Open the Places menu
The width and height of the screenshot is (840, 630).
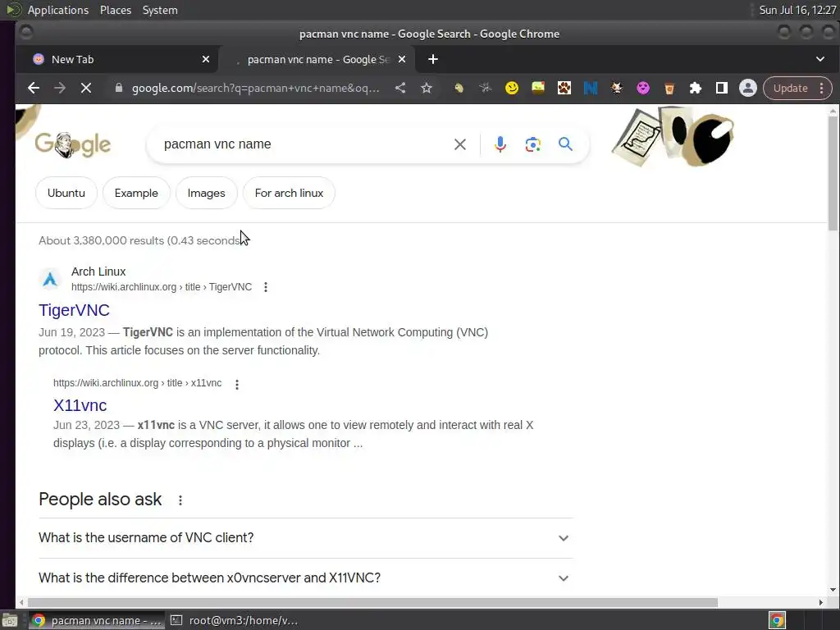pos(116,10)
